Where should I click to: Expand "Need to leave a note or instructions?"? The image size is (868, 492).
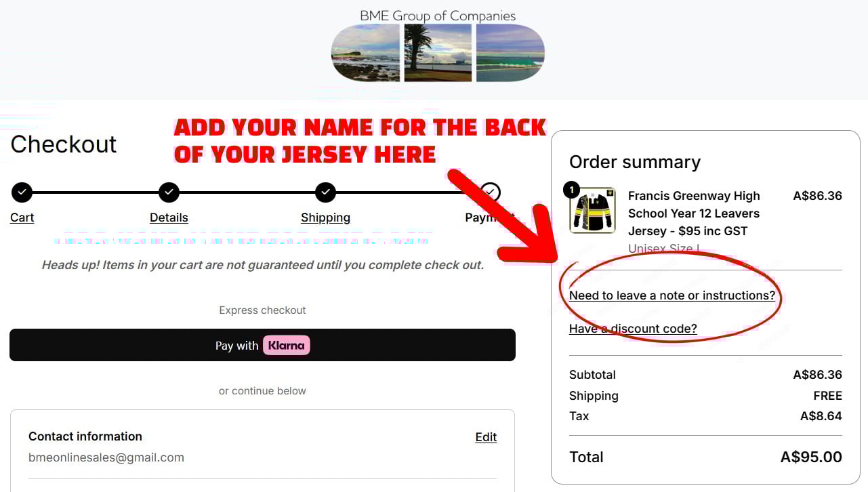click(671, 295)
